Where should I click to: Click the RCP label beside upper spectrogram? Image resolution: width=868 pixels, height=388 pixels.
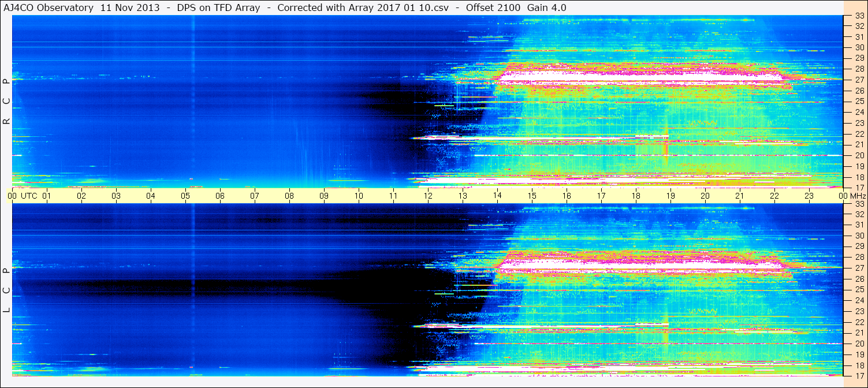click(x=6, y=101)
